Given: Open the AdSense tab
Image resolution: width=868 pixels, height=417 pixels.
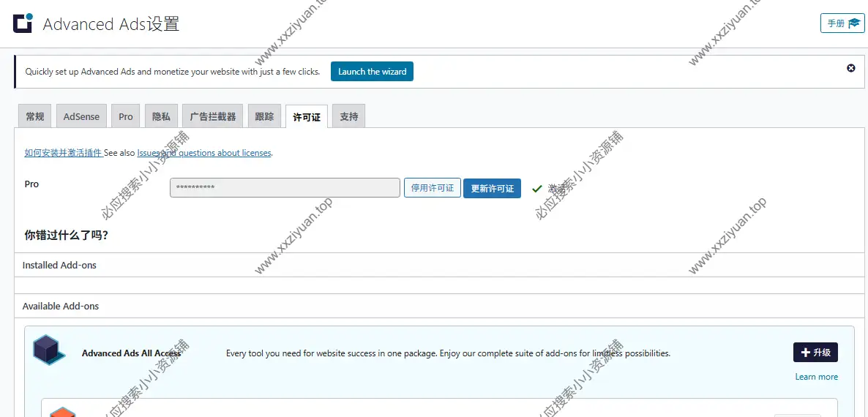Looking at the screenshot, I should (81, 116).
